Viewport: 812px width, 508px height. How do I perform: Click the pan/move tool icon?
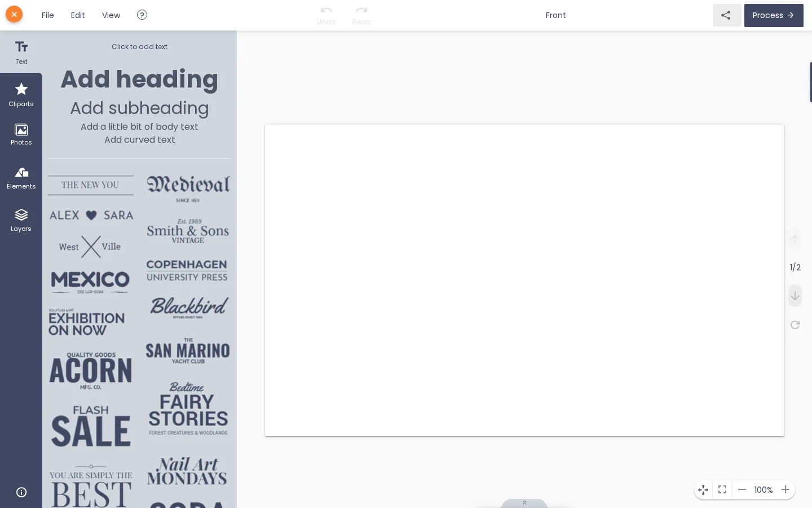pos(703,490)
